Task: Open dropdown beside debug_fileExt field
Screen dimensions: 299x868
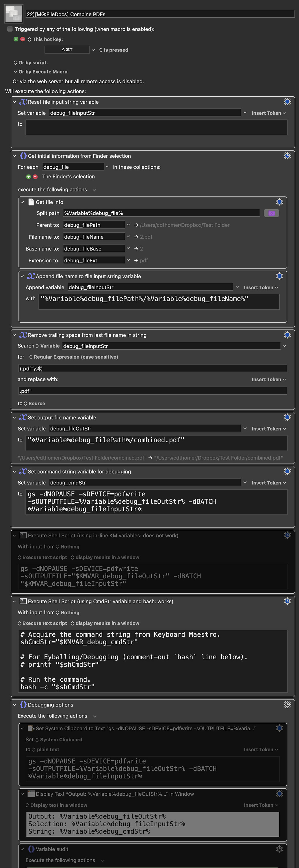Action: [128, 260]
